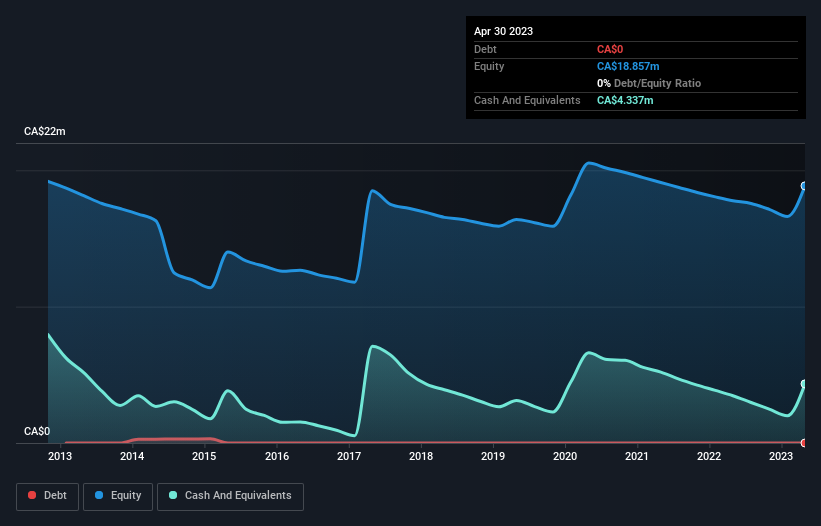The width and height of the screenshot is (821, 526).
Task: Click the Equity line peak in 2020
Action: pos(589,163)
